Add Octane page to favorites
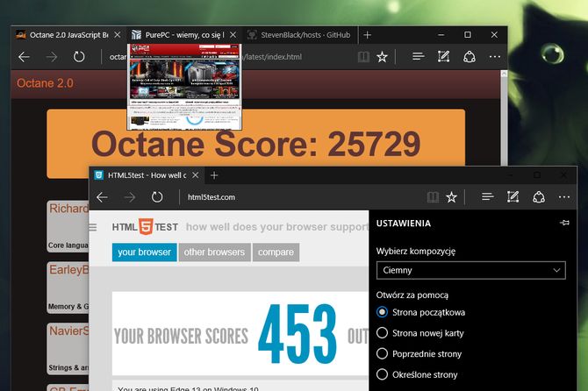 [x=382, y=57]
